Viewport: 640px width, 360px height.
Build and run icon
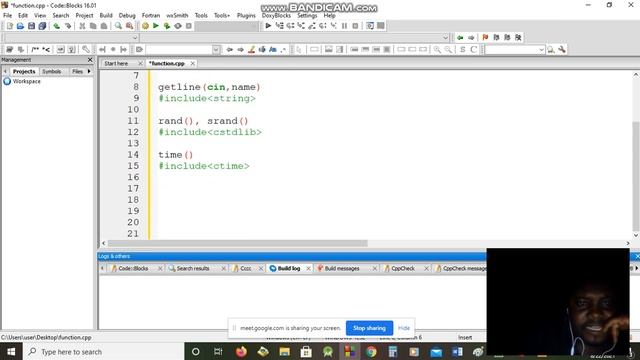[167, 26]
